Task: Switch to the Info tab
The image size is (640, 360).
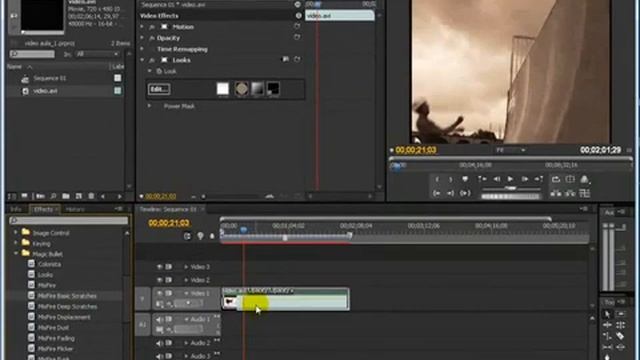Action: (x=16, y=209)
